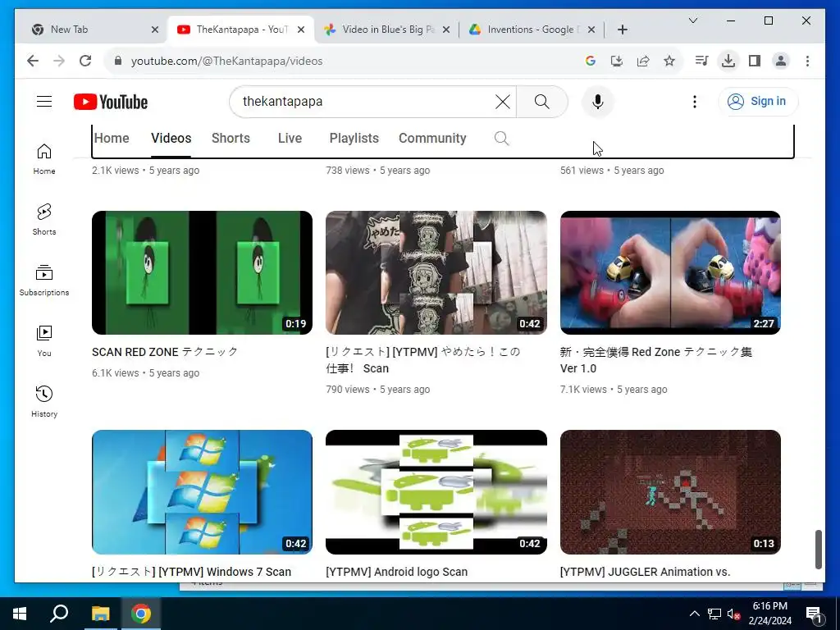Play the JUGGLER 0:13 thumbnail
This screenshot has height=630, width=840.
(x=670, y=492)
